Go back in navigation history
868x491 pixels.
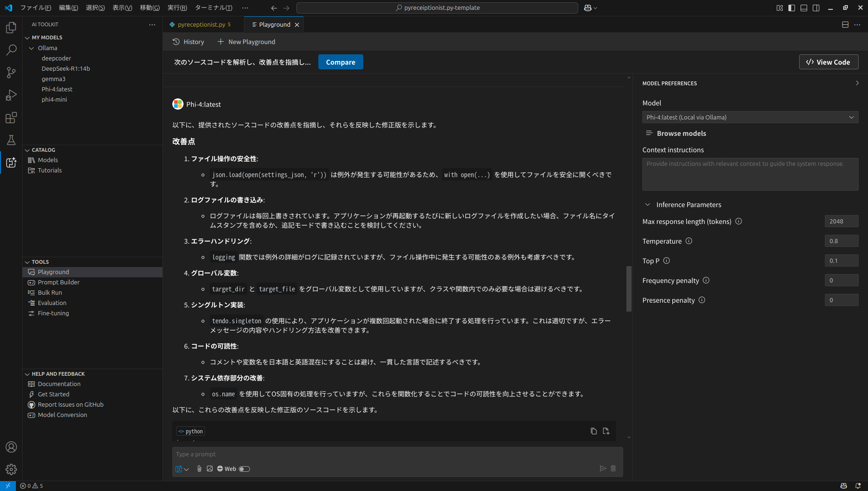[274, 8]
